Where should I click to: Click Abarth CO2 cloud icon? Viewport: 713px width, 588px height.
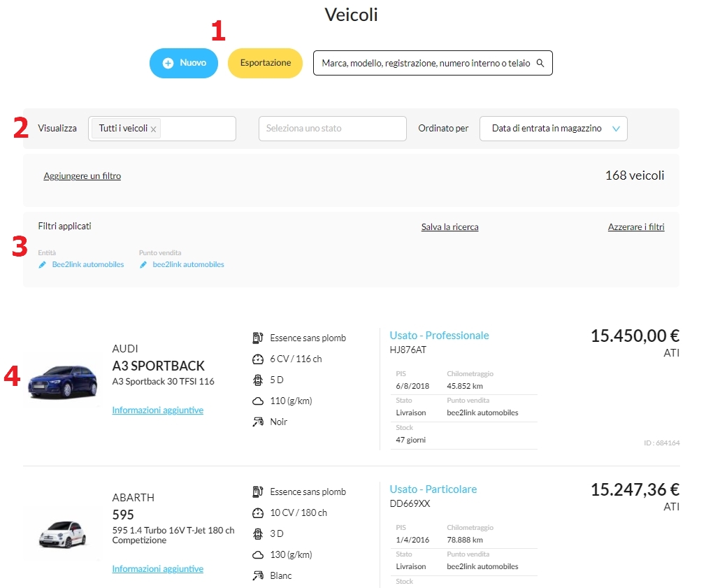pyautogui.click(x=258, y=555)
